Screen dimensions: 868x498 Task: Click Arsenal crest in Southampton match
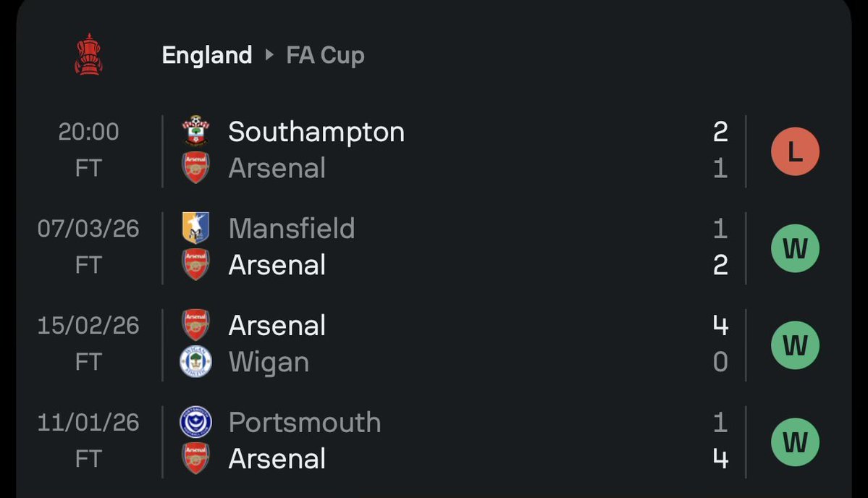196,168
